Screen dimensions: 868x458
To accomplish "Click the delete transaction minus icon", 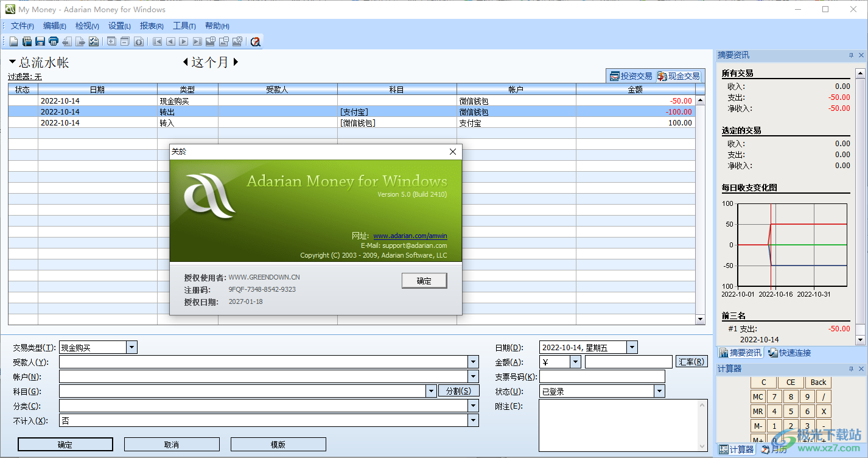I will 124,41.
